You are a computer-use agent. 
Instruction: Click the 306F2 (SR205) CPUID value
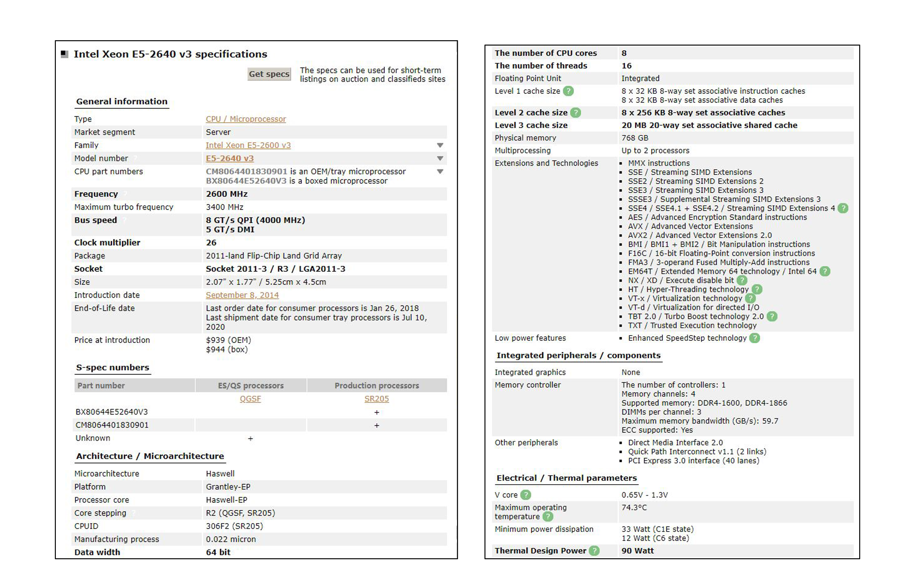click(234, 526)
